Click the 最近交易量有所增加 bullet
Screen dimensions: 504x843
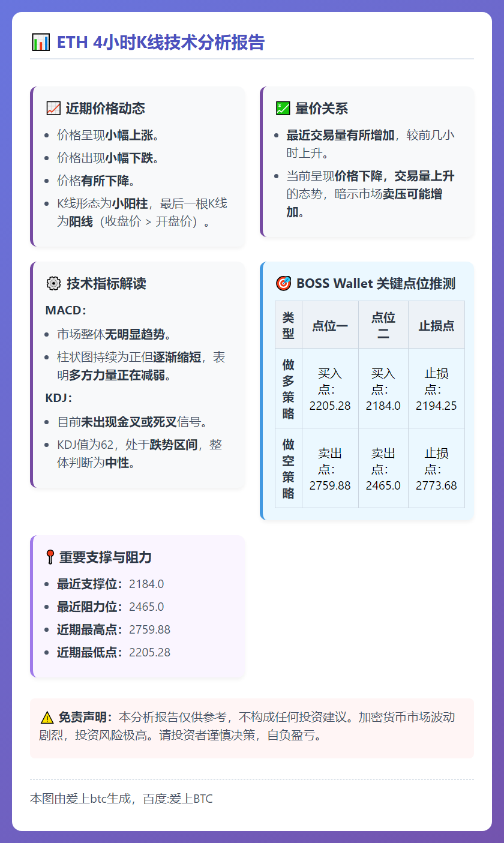point(370,144)
